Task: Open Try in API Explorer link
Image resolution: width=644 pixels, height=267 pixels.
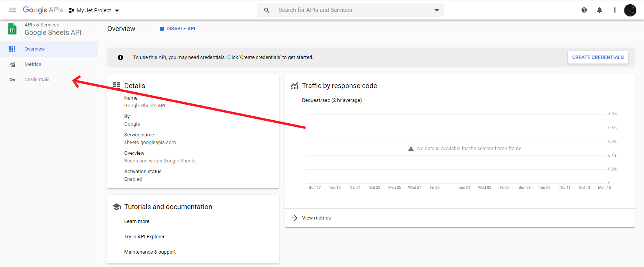Action: point(145,237)
